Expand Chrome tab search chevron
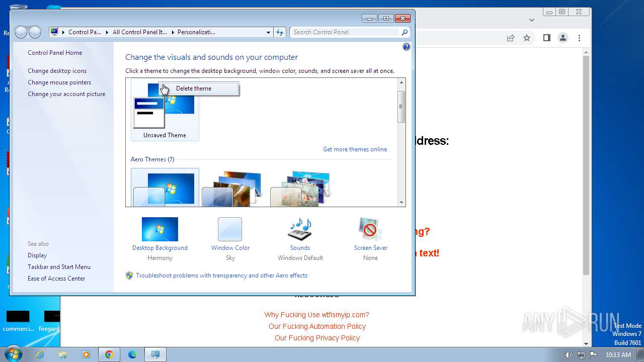 (532, 20)
